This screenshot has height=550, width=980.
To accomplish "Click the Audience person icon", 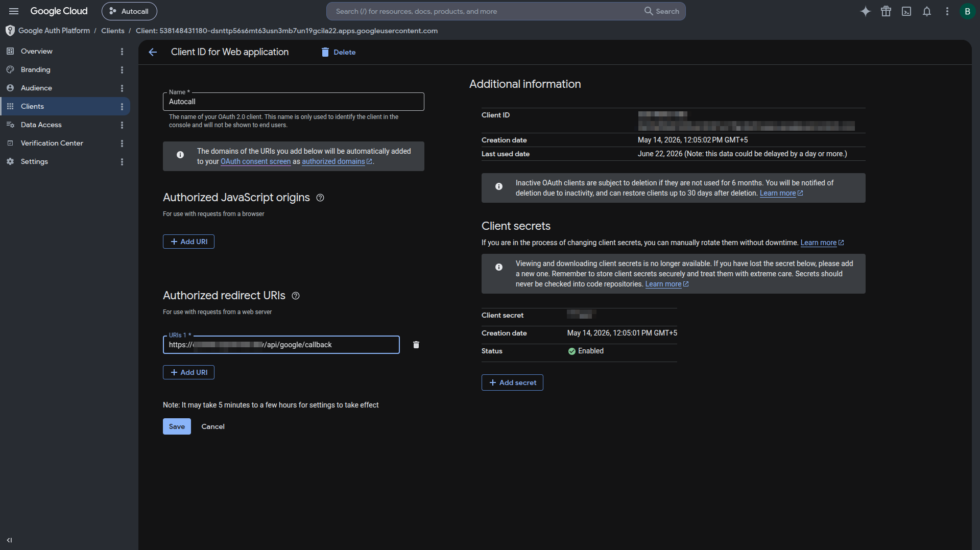I will click(10, 88).
